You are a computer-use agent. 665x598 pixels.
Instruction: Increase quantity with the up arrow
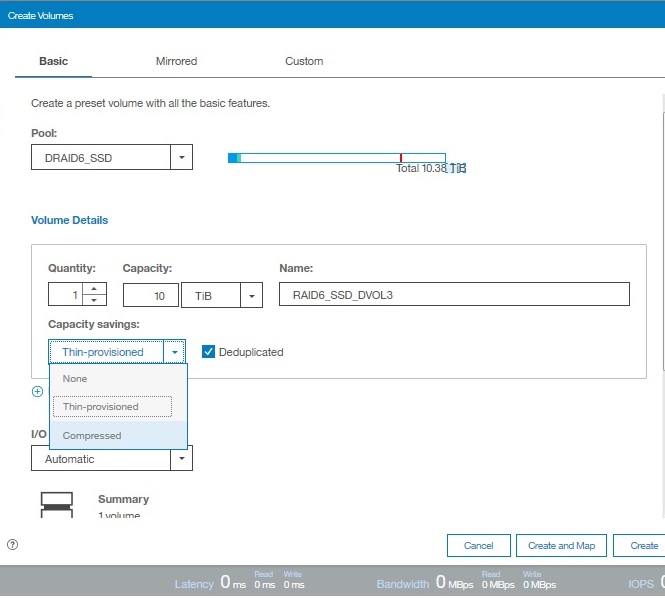[94, 289]
